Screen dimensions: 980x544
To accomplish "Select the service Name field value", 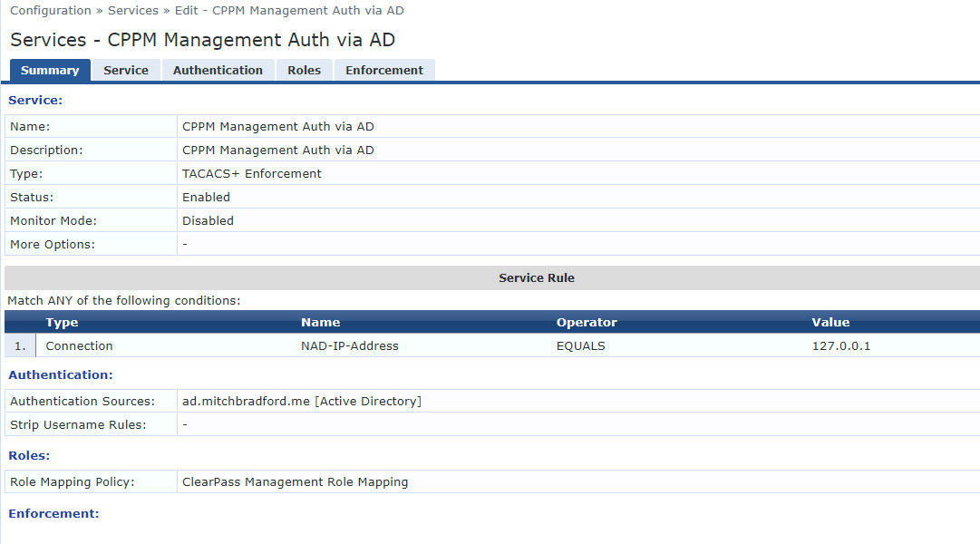I will (277, 126).
